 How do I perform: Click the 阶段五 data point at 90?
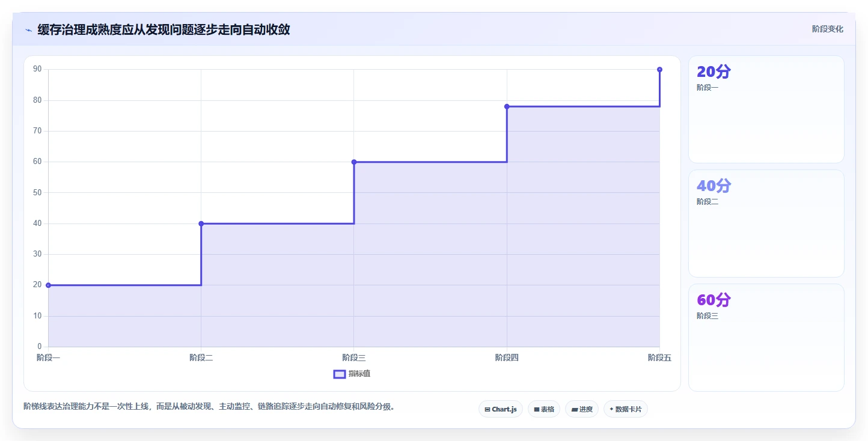(659, 70)
